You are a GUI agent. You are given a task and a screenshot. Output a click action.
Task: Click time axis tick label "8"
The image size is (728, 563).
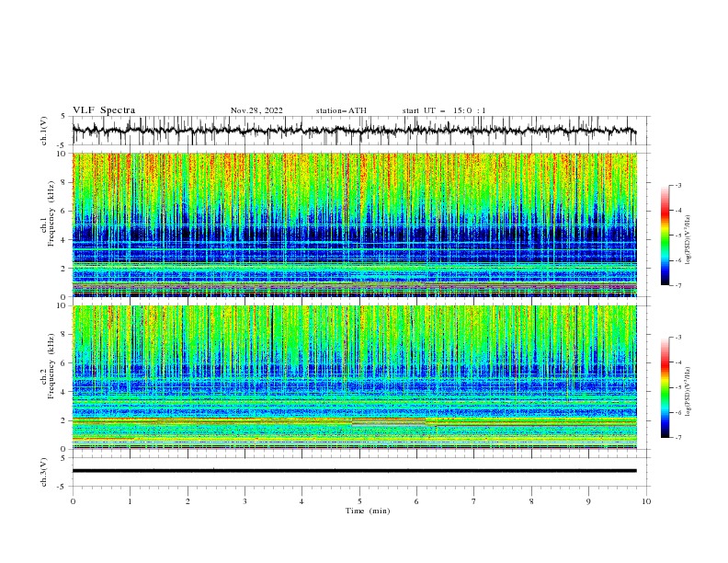pos(531,501)
